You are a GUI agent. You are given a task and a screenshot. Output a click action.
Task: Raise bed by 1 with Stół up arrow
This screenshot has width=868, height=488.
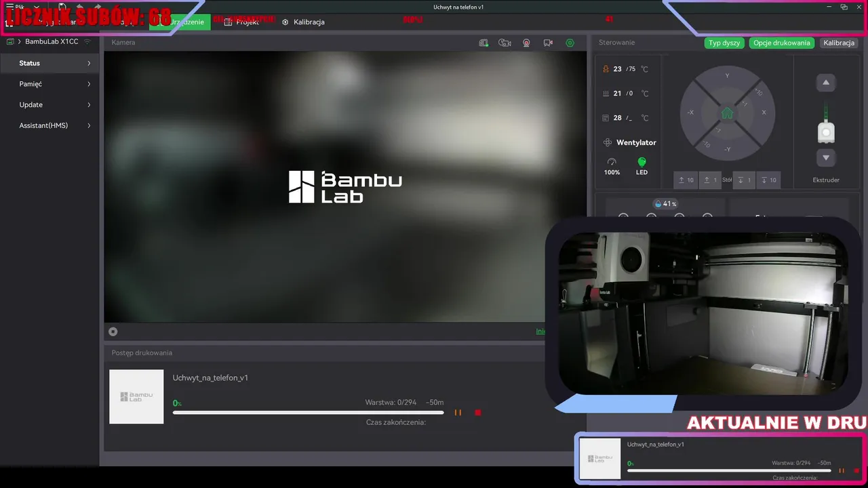click(x=710, y=180)
